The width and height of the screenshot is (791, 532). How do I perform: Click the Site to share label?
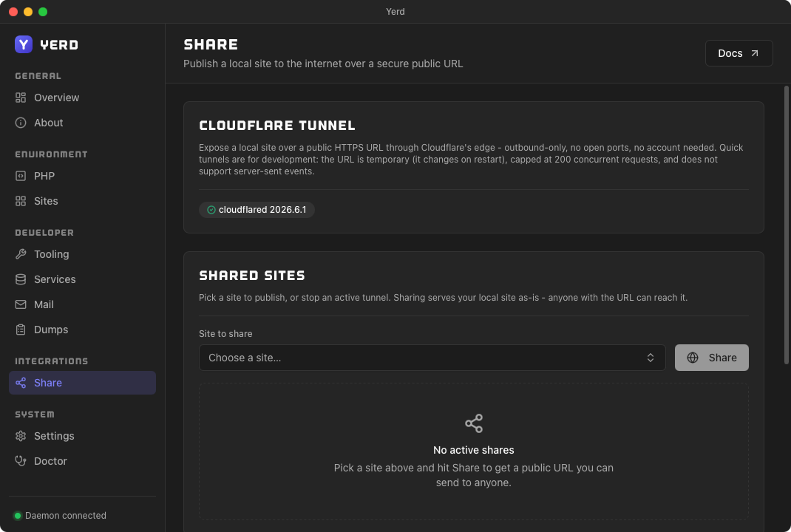click(225, 334)
